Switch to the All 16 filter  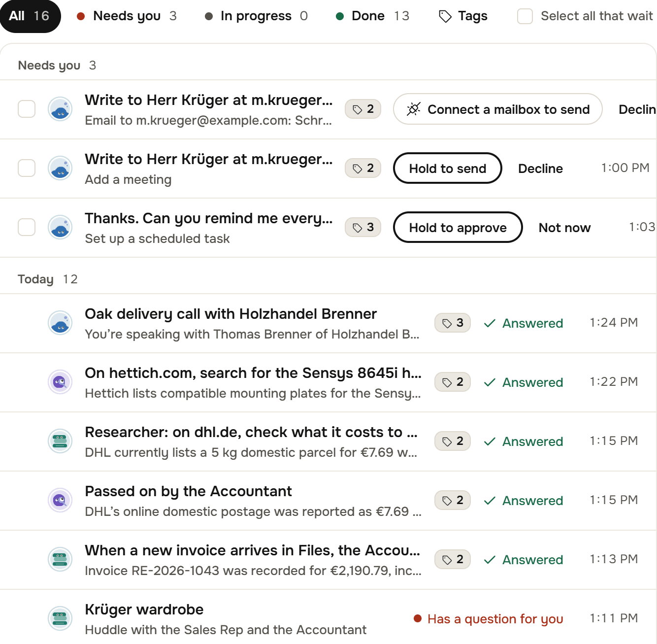pyautogui.click(x=30, y=16)
